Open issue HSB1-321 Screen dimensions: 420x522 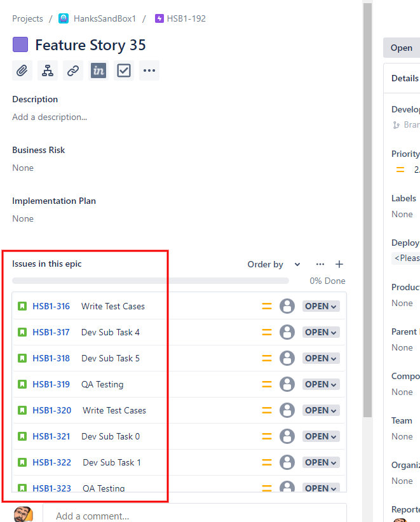click(x=51, y=436)
